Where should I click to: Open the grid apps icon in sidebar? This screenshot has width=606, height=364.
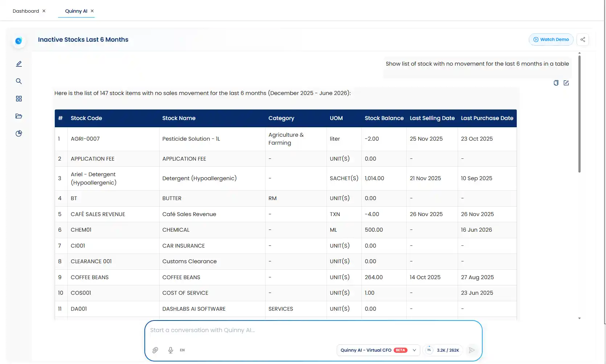click(19, 99)
